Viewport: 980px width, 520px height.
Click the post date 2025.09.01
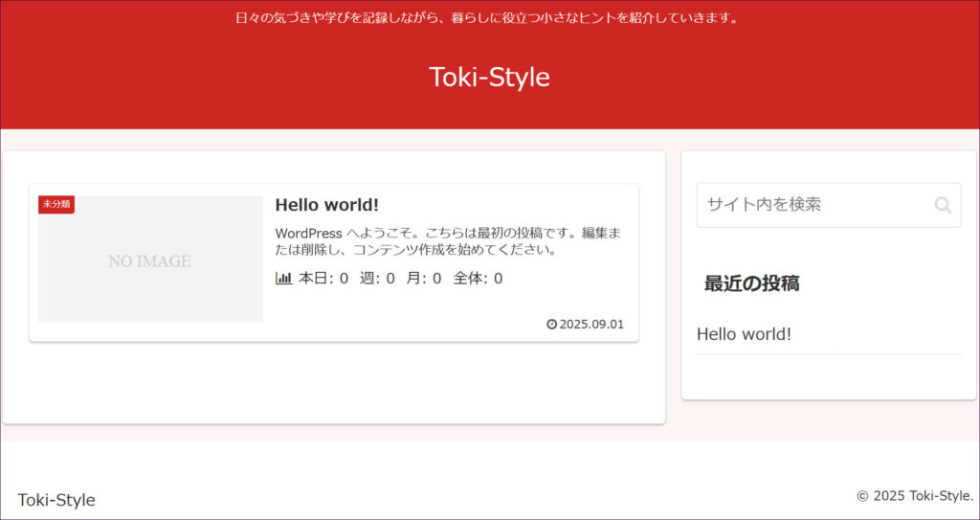click(591, 325)
